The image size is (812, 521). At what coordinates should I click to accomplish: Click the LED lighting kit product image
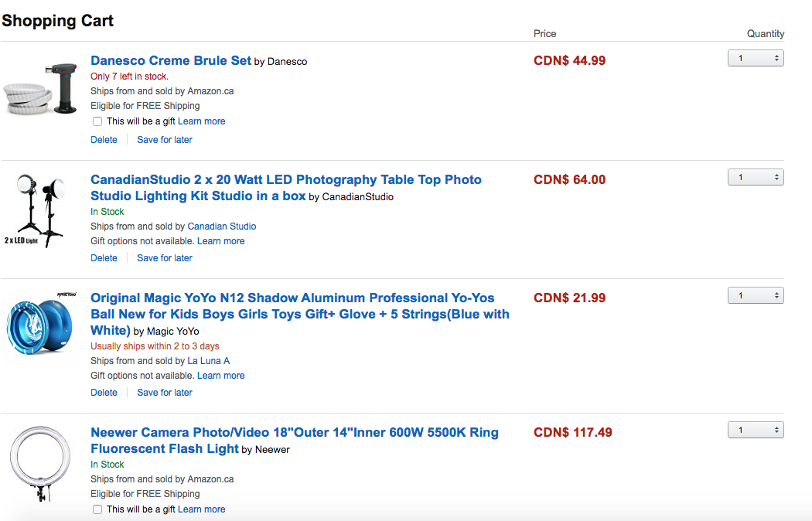pos(40,209)
